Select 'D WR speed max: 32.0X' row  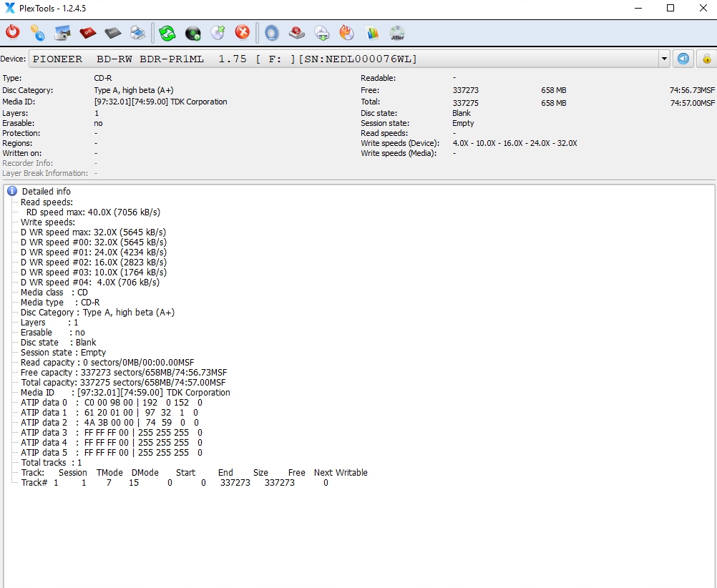(x=93, y=232)
